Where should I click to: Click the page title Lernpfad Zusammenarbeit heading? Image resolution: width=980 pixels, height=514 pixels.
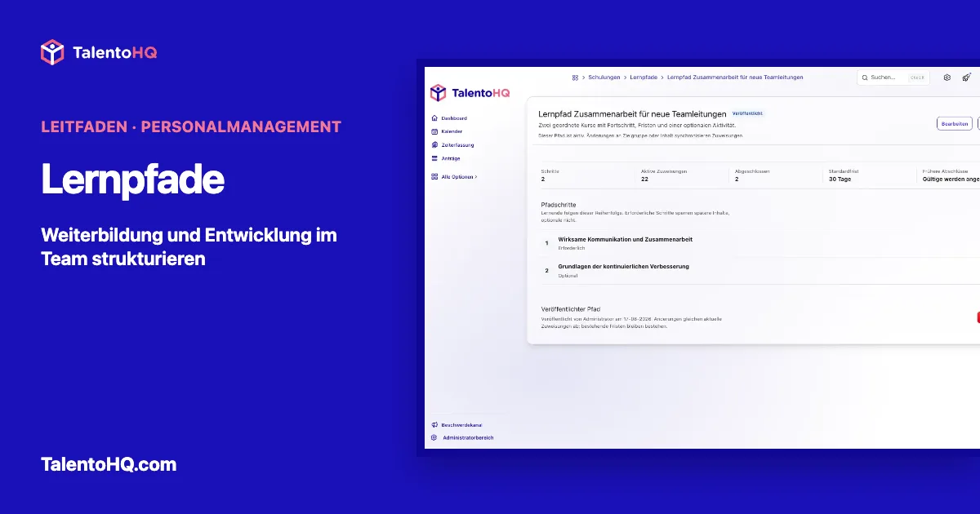tap(633, 114)
